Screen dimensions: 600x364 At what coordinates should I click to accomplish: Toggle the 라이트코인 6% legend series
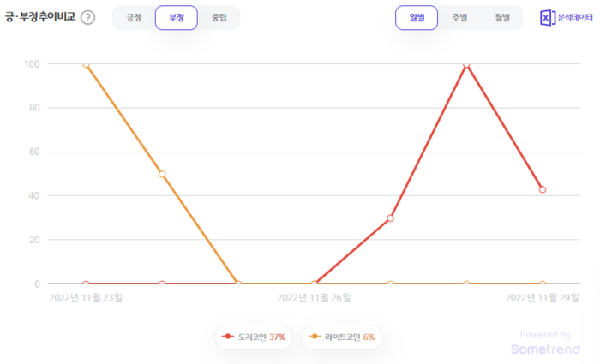tap(342, 337)
